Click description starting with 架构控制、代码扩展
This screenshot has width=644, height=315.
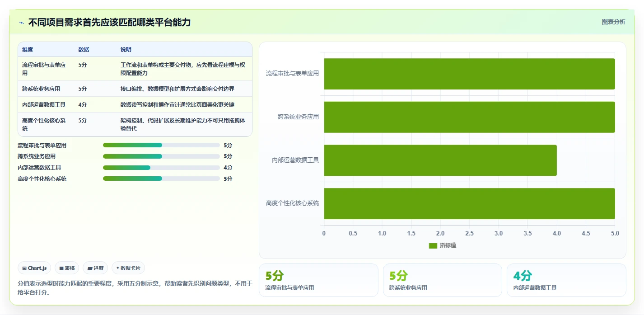click(183, 124)
